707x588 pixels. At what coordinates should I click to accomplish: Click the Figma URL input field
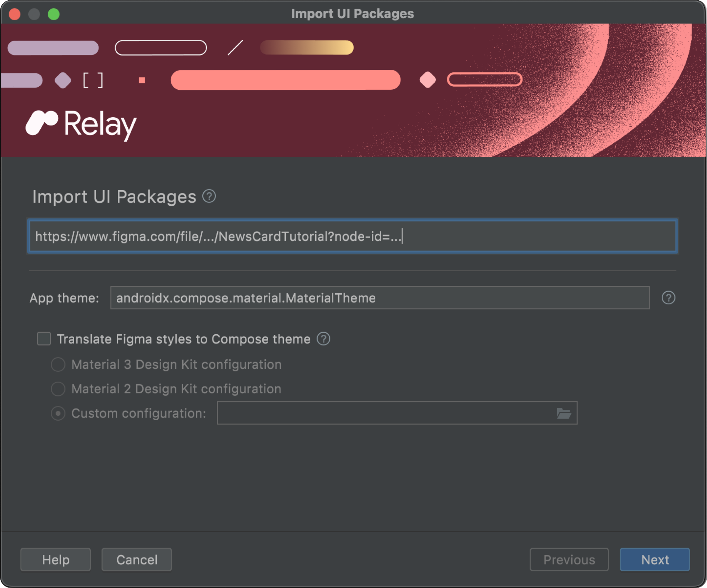[353, 236]
